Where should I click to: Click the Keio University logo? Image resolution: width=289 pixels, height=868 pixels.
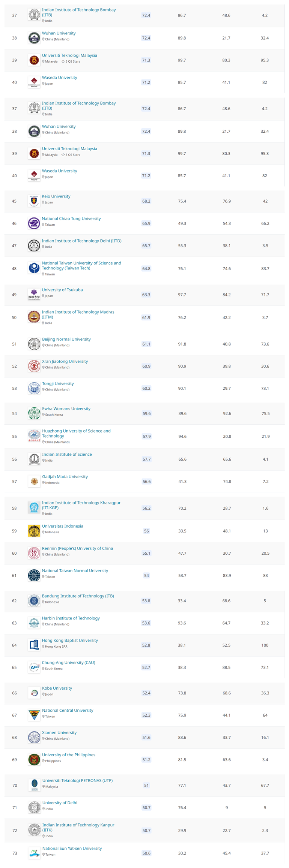coord(34,201)
